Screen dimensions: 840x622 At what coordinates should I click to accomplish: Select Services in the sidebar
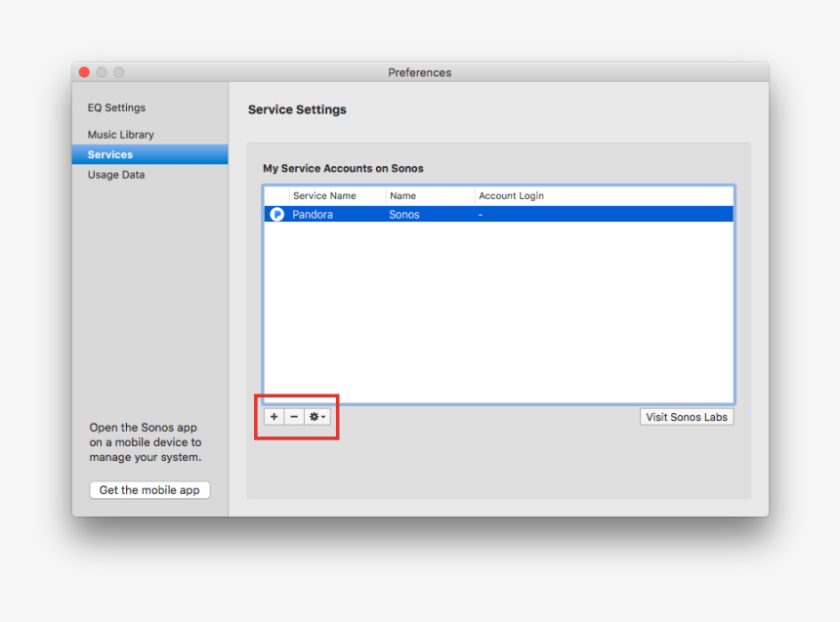tap(150, 154)
